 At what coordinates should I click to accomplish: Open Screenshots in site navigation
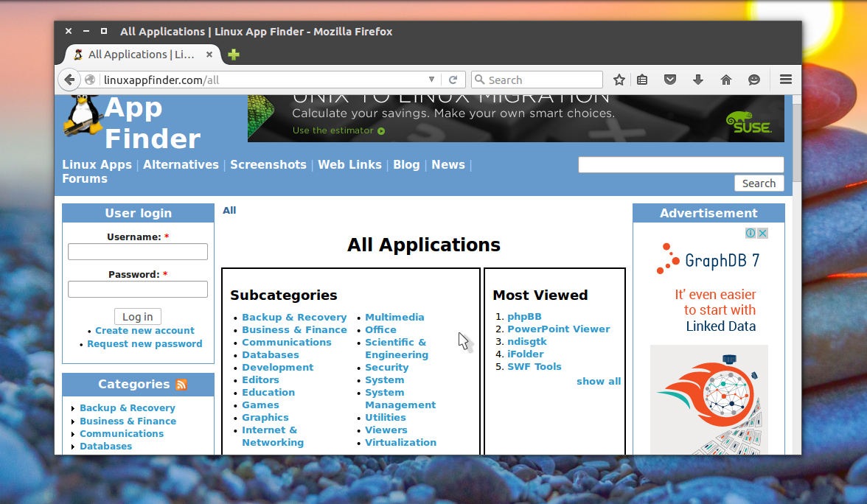268,165
